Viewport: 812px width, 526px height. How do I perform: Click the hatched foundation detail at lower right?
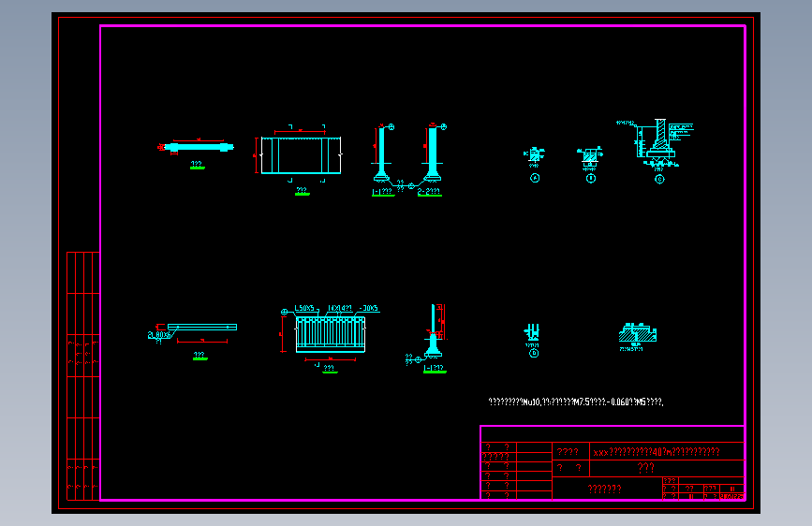point(638,333)
